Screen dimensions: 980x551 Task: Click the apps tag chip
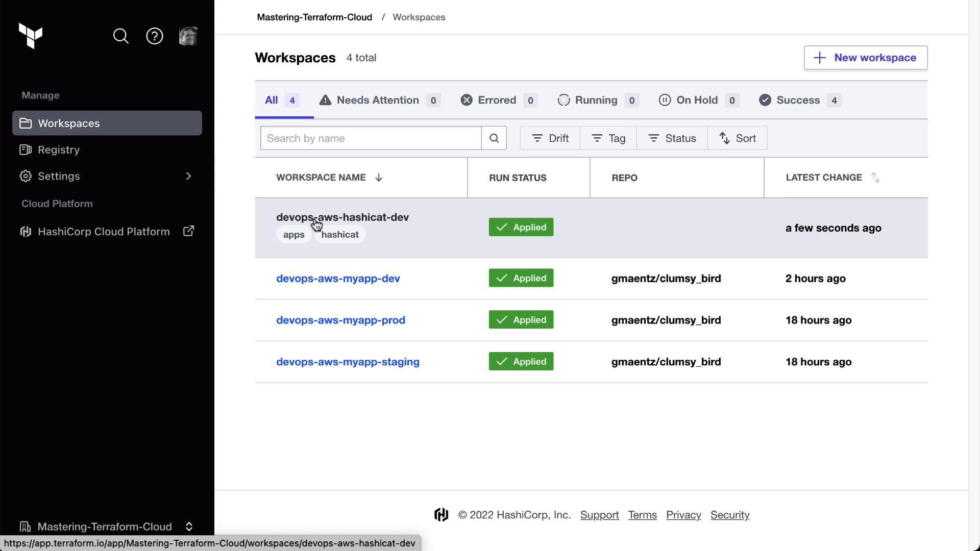pyautogui.click(x=294, y=235)
